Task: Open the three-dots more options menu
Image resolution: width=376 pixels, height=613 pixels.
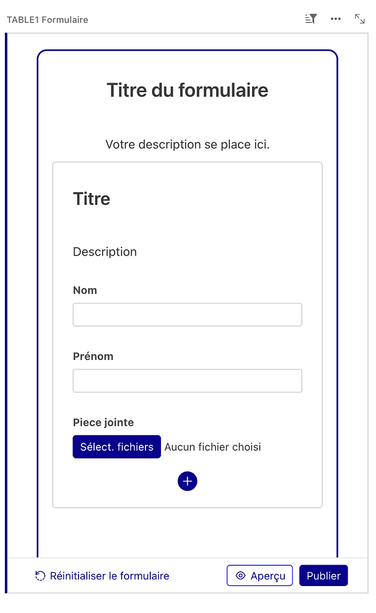Action: [x=335, y=19]
